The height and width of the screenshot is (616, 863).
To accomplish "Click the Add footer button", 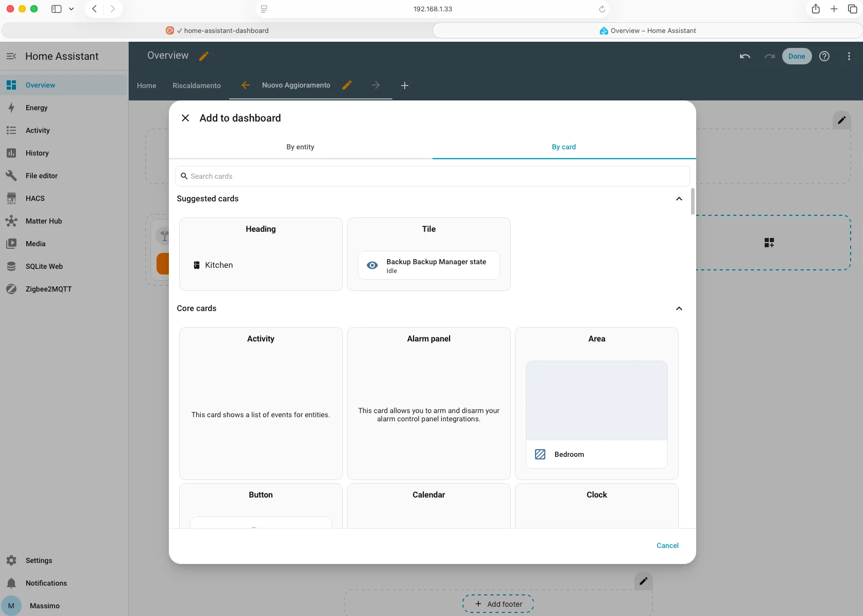I will click(x=498, y=604).
